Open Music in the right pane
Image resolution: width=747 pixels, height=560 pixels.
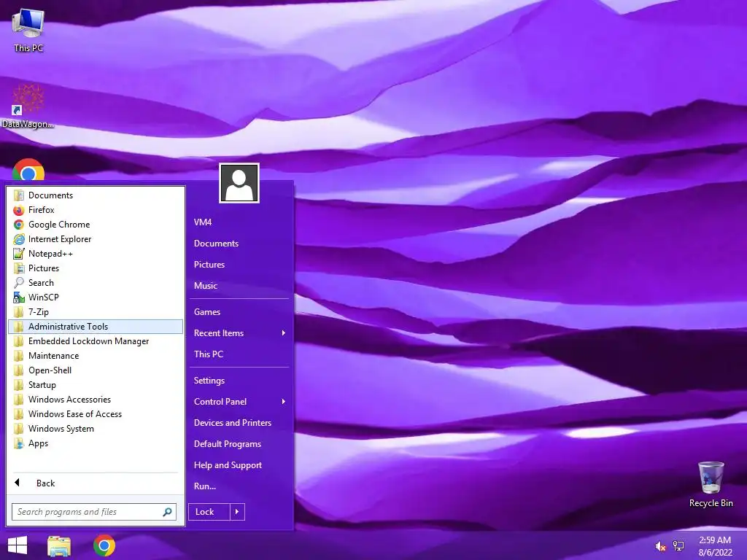pos(239,286)
